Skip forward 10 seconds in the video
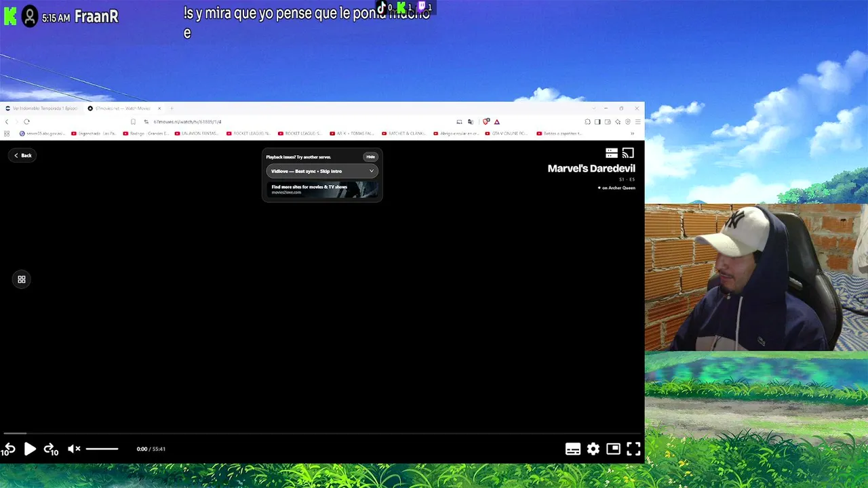Image resolution: width=868 pixels, height=488 pixels. click(51, 449)
